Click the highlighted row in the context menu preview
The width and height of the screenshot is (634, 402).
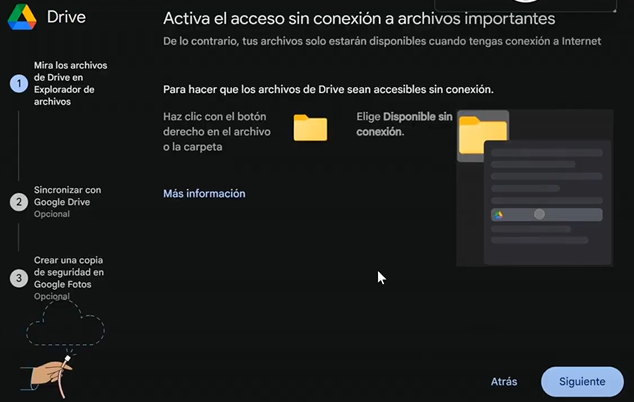(x=546, y=214)
